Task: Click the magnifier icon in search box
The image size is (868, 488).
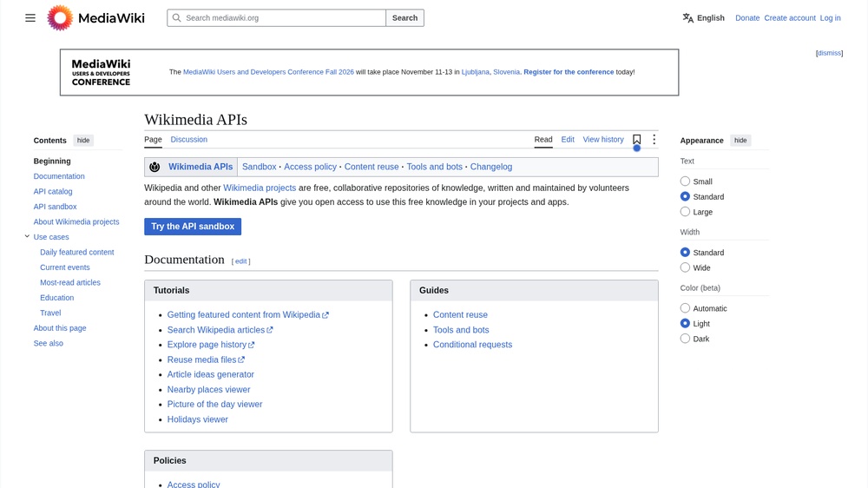Action: tap(176, 17)
